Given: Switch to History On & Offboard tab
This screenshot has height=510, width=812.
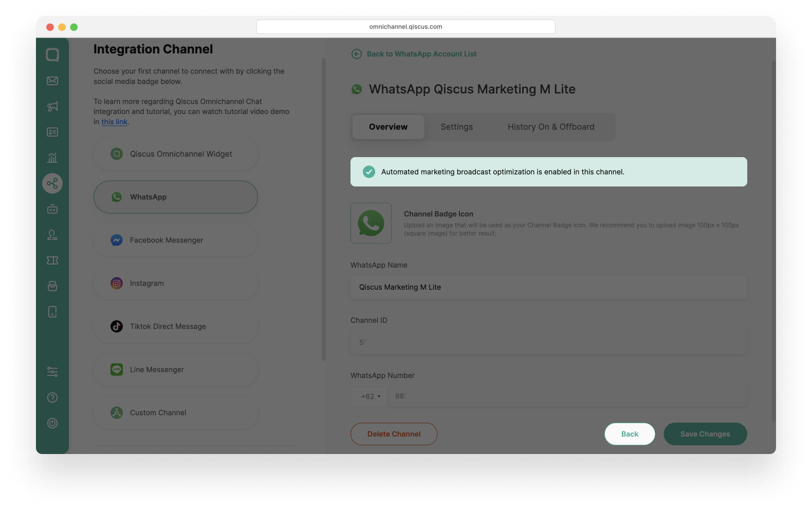Looking at the screenshot, I should click(551, 127).
